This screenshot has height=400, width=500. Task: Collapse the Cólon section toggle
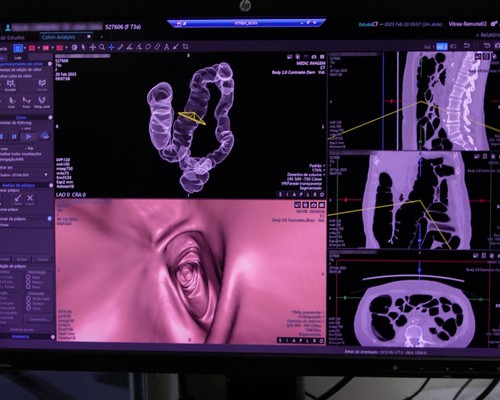pyautogui.click(x=50, y=117)
